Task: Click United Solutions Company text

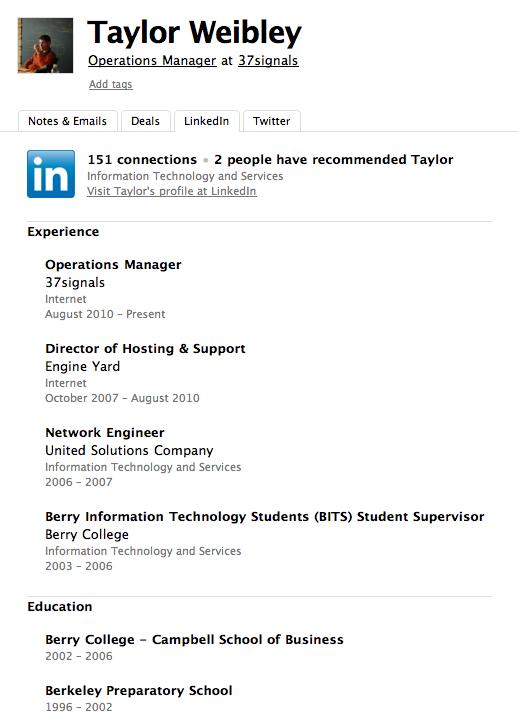Action: [x=130, y=450]
